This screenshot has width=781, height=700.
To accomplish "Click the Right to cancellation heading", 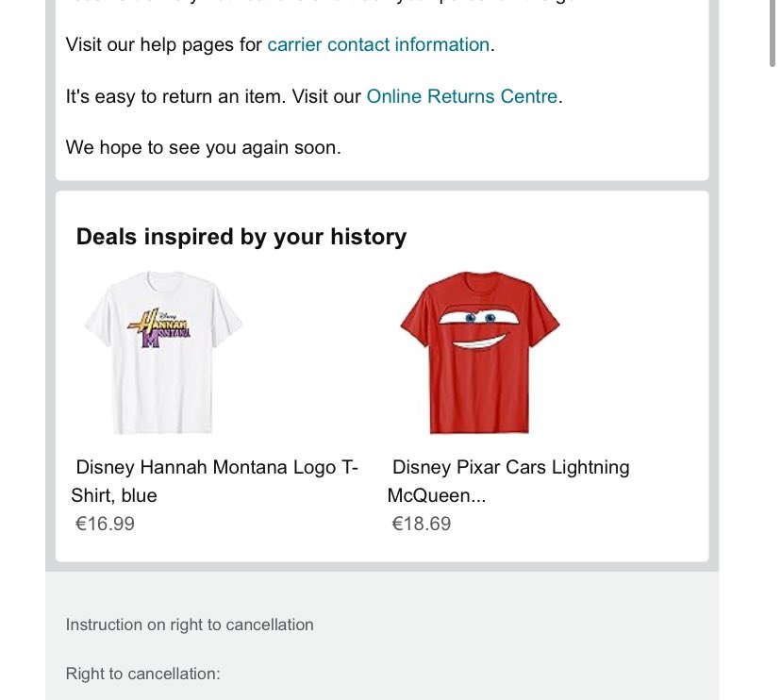I will click(x=143, y=675).
